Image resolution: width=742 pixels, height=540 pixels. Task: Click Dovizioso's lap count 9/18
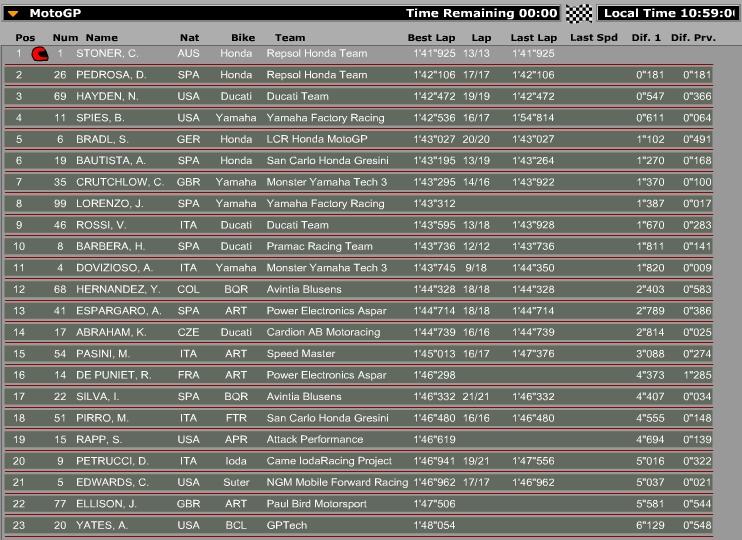click(x=476, y=268)
